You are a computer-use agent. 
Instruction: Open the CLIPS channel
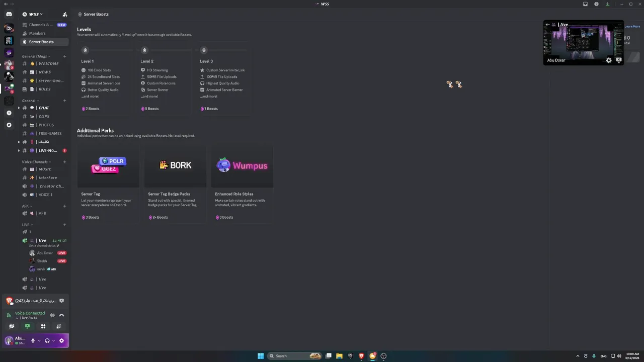[44, 117]
